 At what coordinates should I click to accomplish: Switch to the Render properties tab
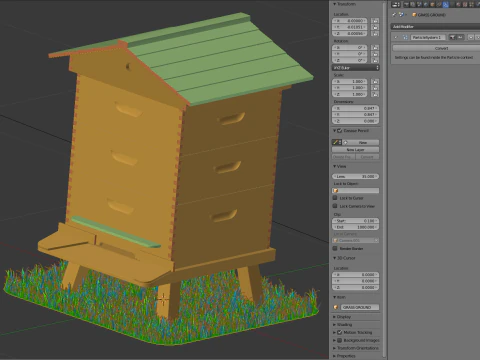point(406,5)
